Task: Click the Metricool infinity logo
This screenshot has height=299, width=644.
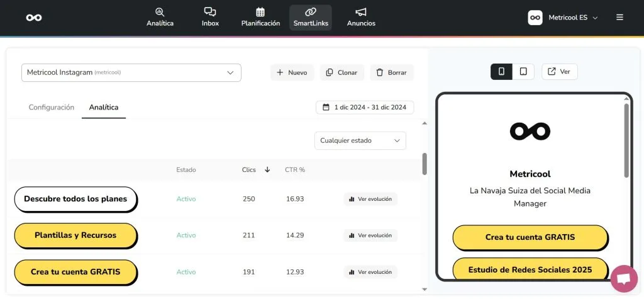Action: [x=34, y=18]
